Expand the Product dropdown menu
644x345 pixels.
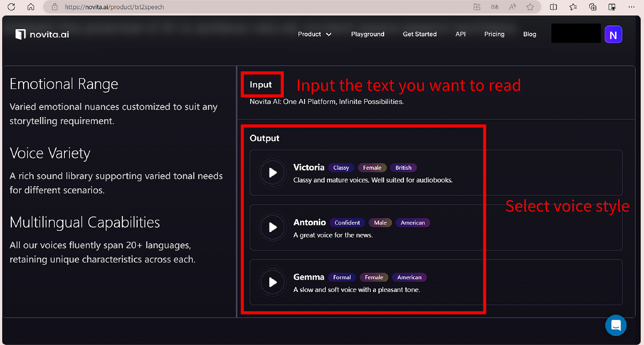(x=315, y=34)
